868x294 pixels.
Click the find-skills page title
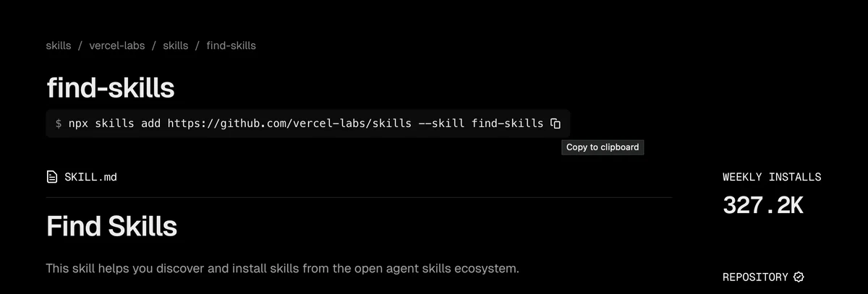tap(111, 88)
